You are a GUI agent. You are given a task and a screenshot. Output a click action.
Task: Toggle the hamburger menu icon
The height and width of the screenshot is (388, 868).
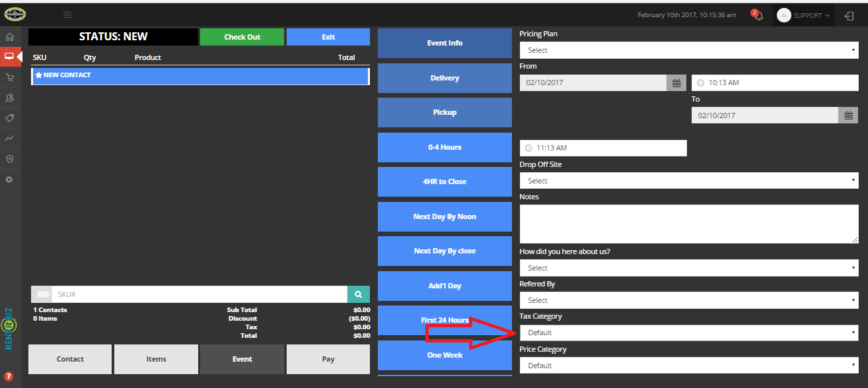coord(67,15)
